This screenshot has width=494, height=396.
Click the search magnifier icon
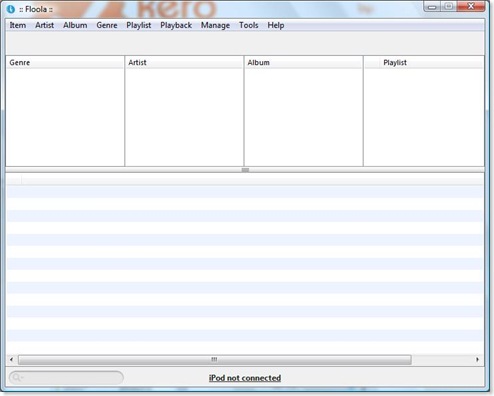click(17, 377)
